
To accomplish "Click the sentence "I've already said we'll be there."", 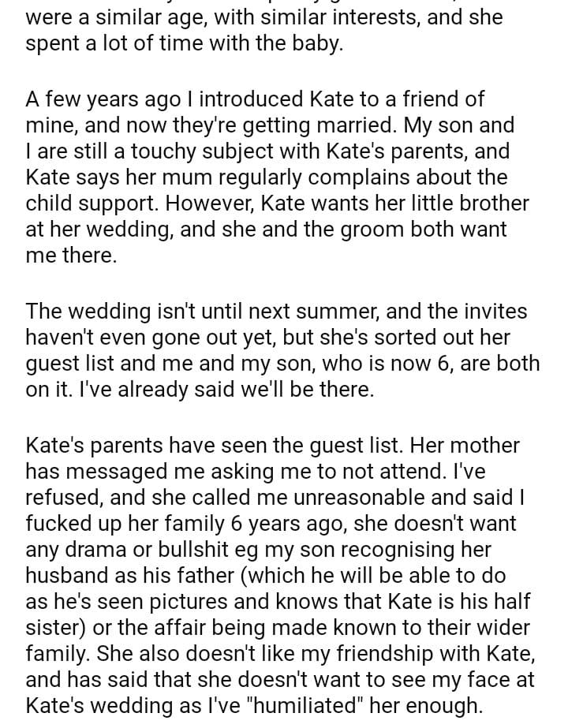I will click(x=200, y=390).
